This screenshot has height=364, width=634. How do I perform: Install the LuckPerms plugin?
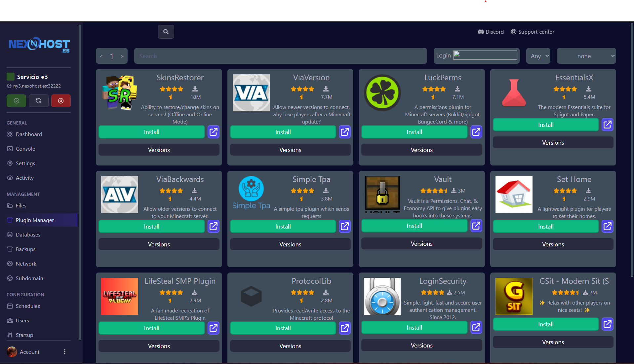pos(415,132)
